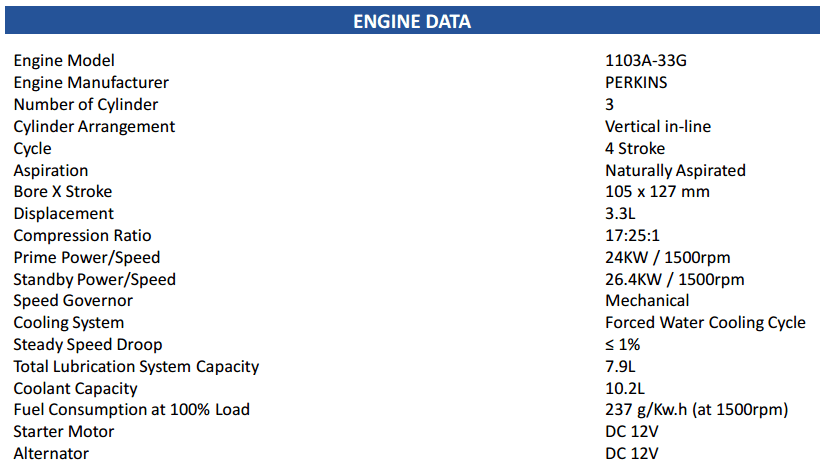Select the 10.2L coolant capacity value

625,389
